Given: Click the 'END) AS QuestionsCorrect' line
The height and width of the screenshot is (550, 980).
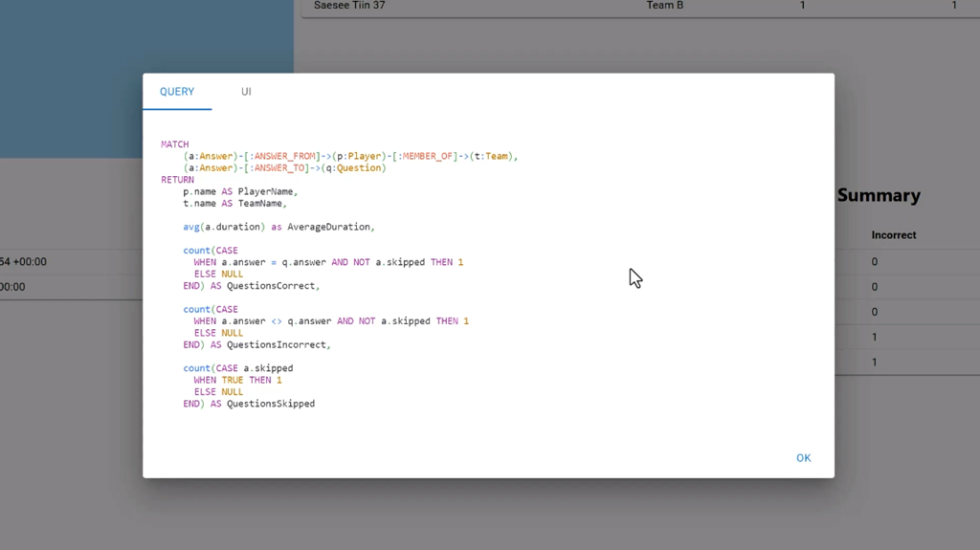Looking at the screenshot, I should click(252, 286).
